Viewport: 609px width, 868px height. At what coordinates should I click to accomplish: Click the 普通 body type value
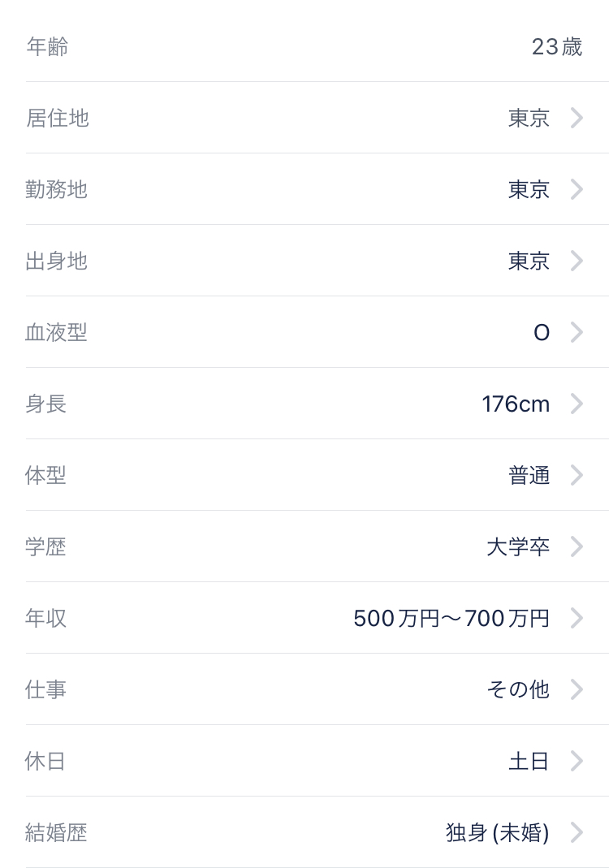529,476
